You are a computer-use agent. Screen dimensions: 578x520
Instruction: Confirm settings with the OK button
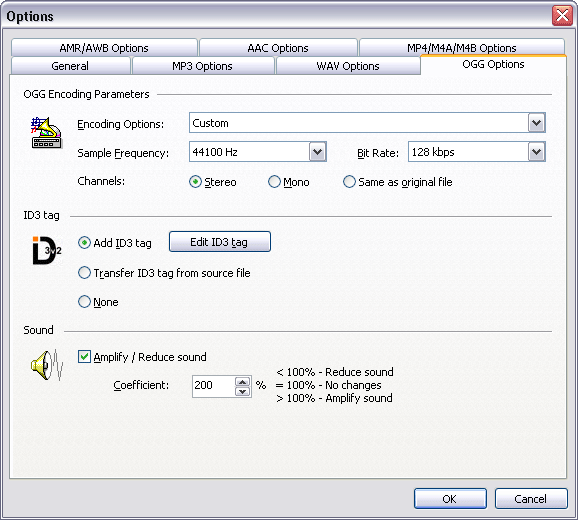point(450,499)
